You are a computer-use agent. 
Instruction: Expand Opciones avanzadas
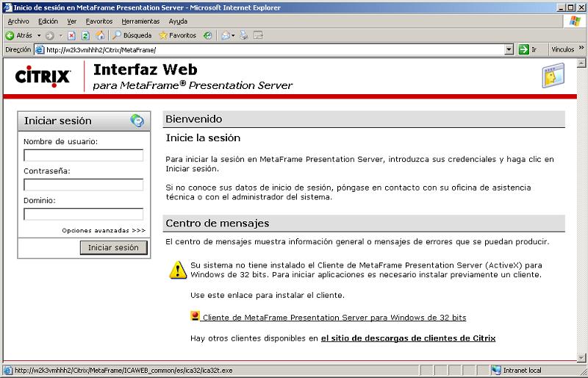pos(104,230)
